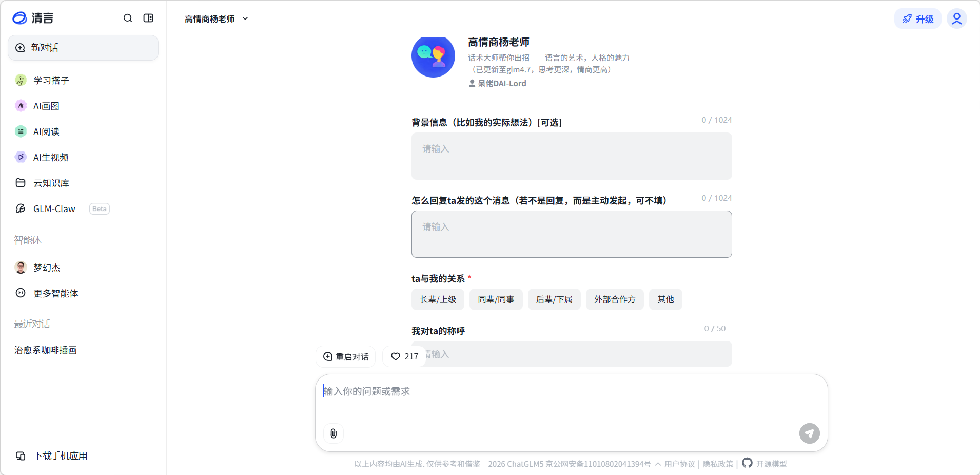Open the 开源模型 link
This screenshot has width=980, height=475.
(771, 464)
